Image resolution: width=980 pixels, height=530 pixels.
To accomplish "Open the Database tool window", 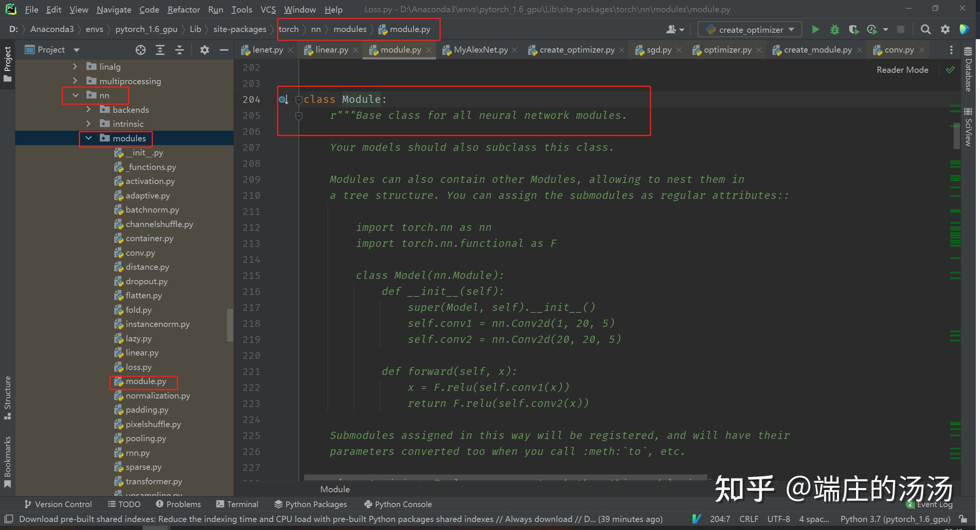I will click(x=969, y=75).
